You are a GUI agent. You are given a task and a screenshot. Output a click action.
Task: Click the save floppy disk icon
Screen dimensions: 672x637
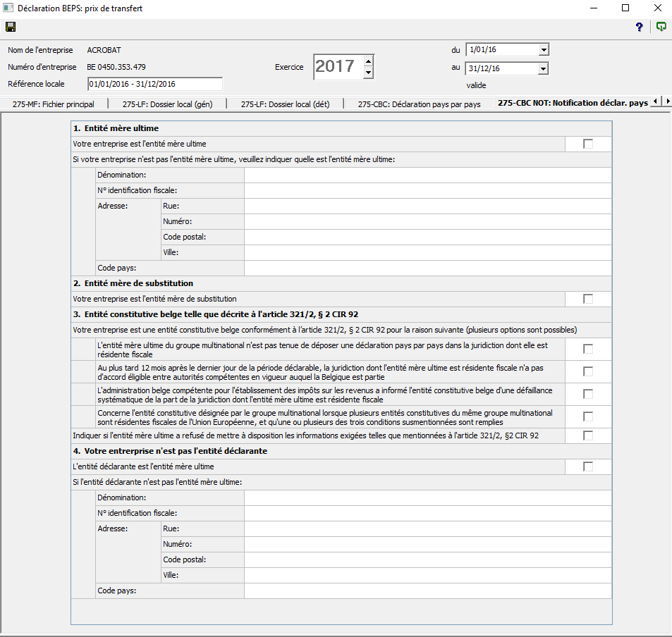11,27
